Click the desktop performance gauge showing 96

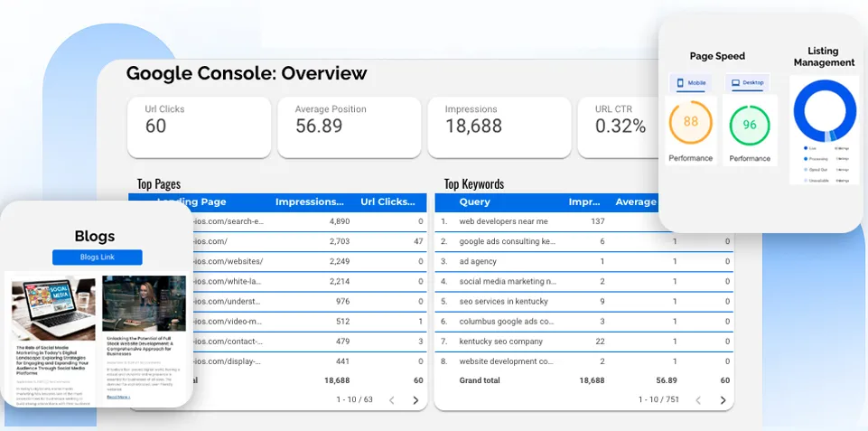tap(750, 126)
